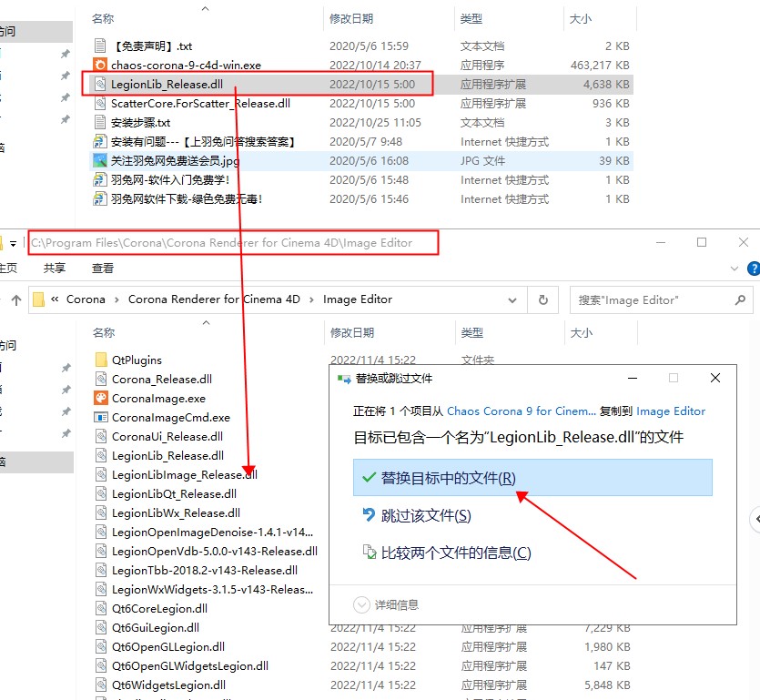Image resolution: width=760 pixels, height=700 pixels.
Task: Select the 【免责声明】.txt file icon
Action: point(100,46)
